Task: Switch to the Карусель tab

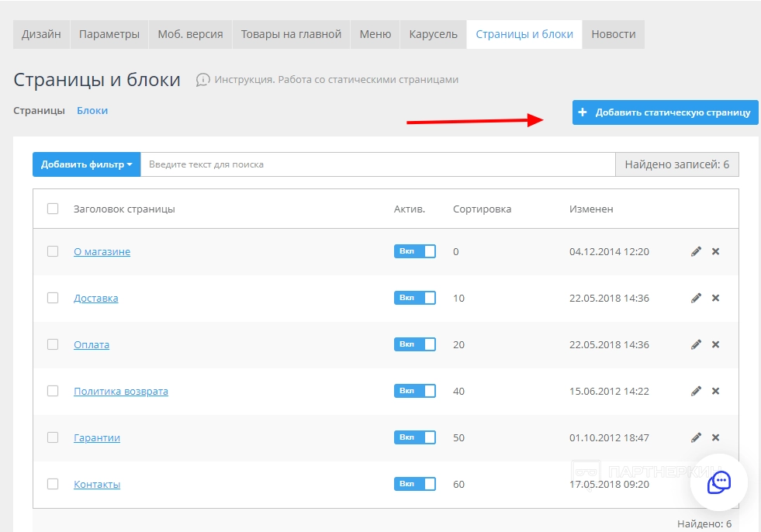Action: (433, 34)
